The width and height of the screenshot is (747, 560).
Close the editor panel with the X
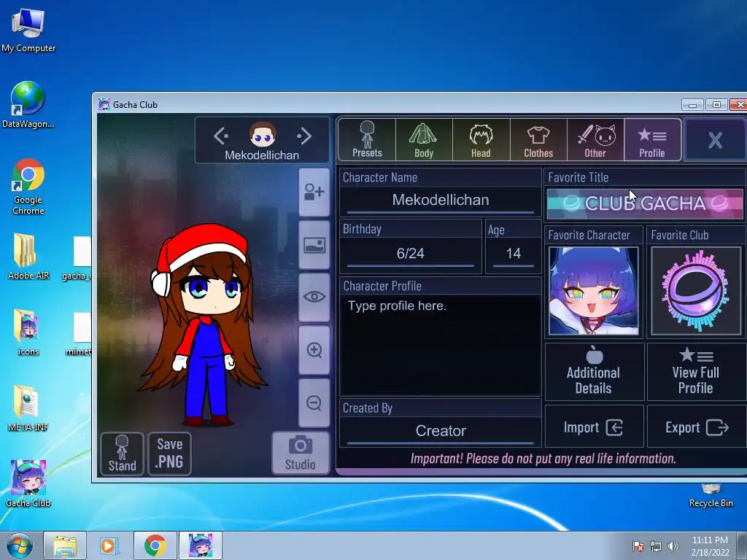click(x=715, y=140)
